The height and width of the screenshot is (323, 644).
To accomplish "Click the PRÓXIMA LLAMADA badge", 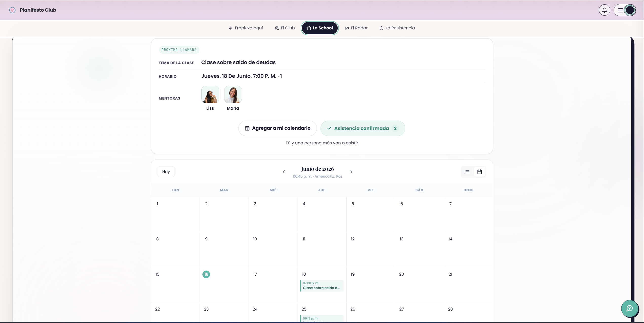I will click(x=179, y=50).
